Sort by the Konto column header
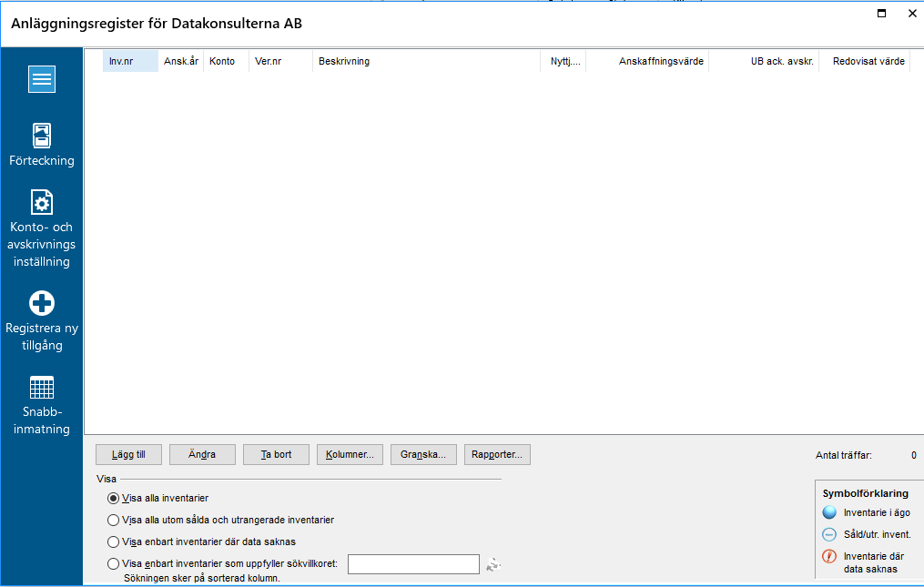This screenshot has width=924, height=587. pos(226,61)
